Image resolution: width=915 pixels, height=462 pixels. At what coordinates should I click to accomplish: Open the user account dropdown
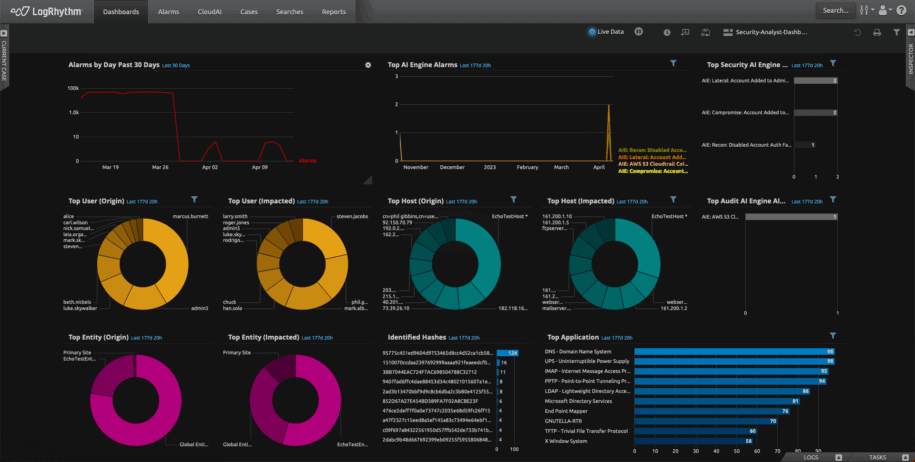coord(885,10)
